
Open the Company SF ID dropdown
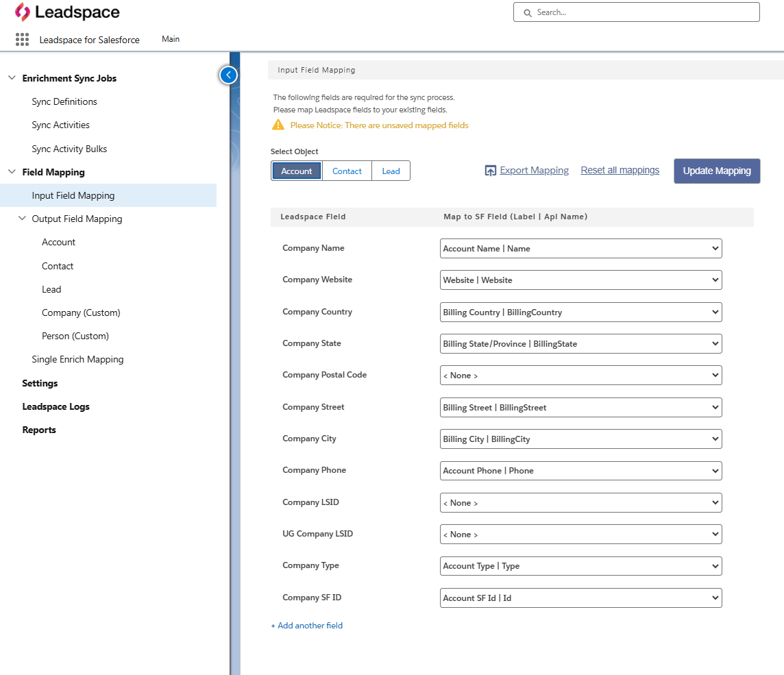[x=581, y=598]
